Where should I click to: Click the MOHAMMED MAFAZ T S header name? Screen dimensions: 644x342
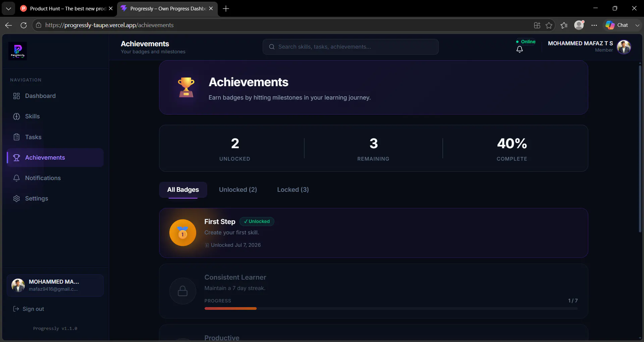(x=580, y=43)
